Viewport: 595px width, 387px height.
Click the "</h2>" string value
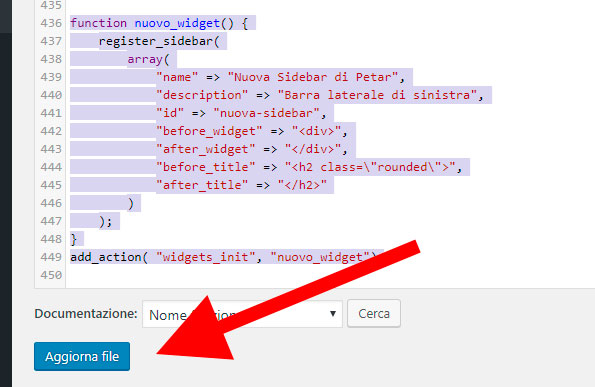tap(302, 185)
